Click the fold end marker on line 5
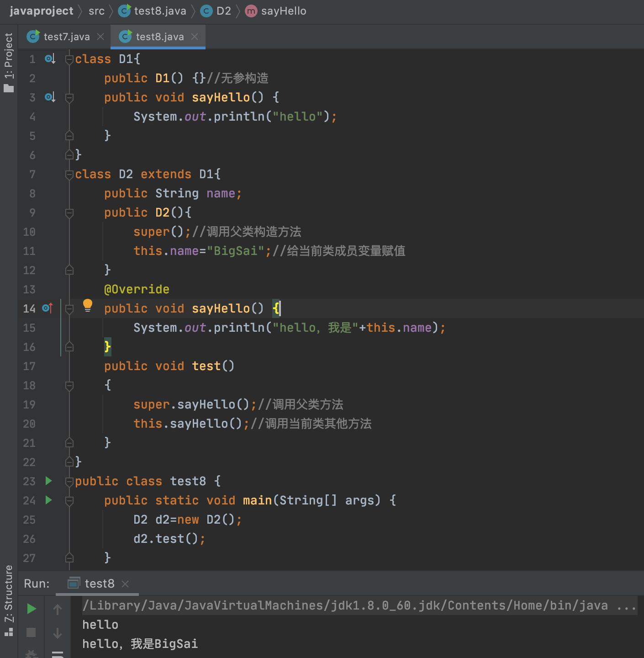The image size is (644, 658). tap(69, 136)
